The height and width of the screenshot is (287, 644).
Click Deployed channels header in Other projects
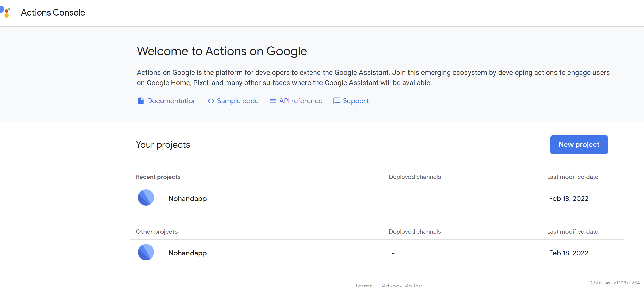click(x=415, y=232)
